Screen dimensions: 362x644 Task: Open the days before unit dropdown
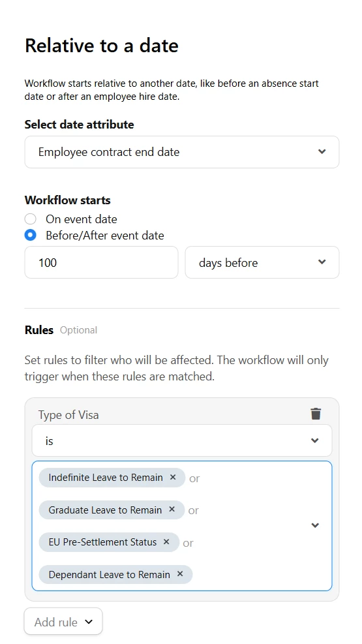(x=262, y=262)
